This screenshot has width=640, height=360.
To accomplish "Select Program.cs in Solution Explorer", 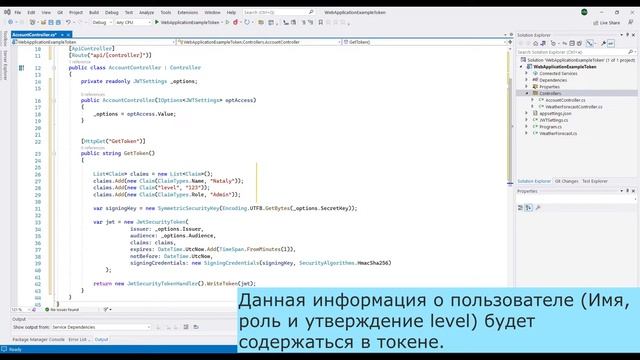I will 550,127.
